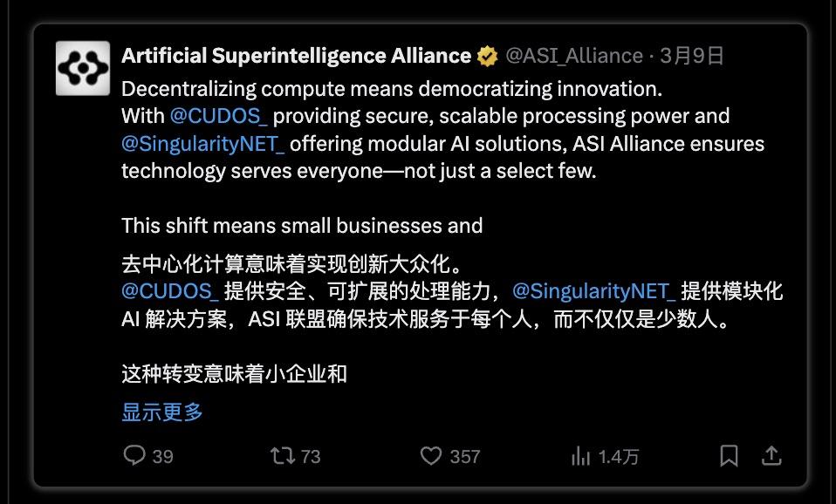
Task: Click the @SingularityNET_ mention link
Action: tap(204, 141)
